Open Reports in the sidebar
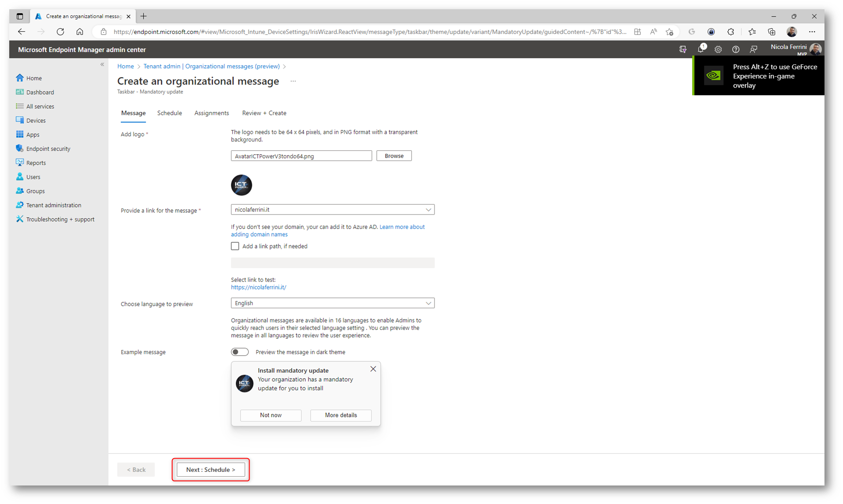The width and height of the screenshot is (843, 504). [31, 163]
